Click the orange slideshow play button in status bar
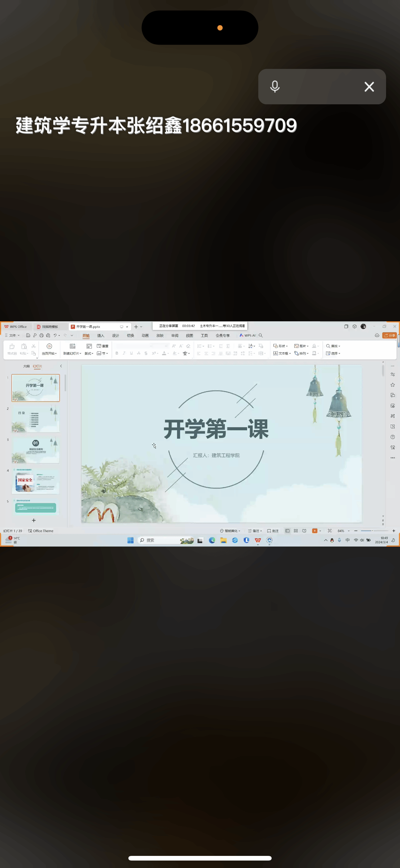 pyautogui.click(x=314, y=531)
